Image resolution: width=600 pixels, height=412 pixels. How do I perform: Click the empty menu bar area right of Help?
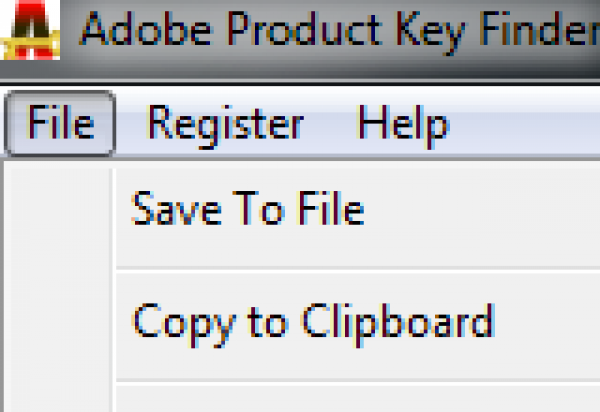tap(530, 125)
